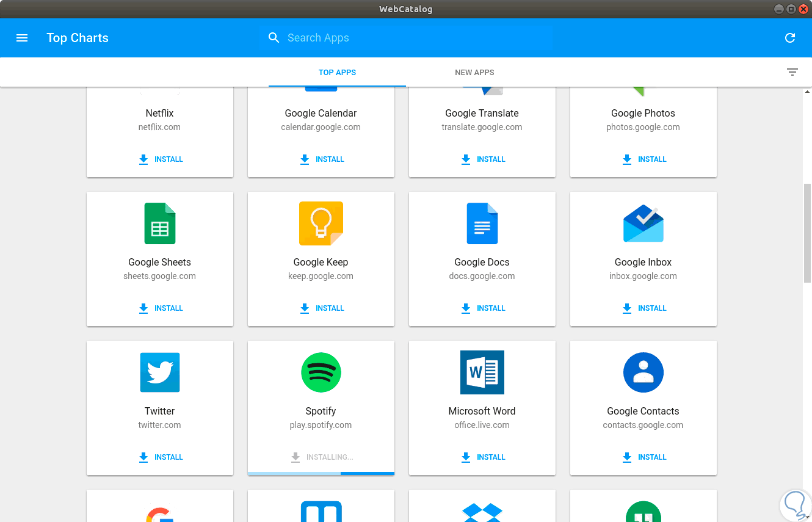The width and height of the screenshot is (812, 522).
Task: Click the Microsoft Word icon
Action: point(482,372)
